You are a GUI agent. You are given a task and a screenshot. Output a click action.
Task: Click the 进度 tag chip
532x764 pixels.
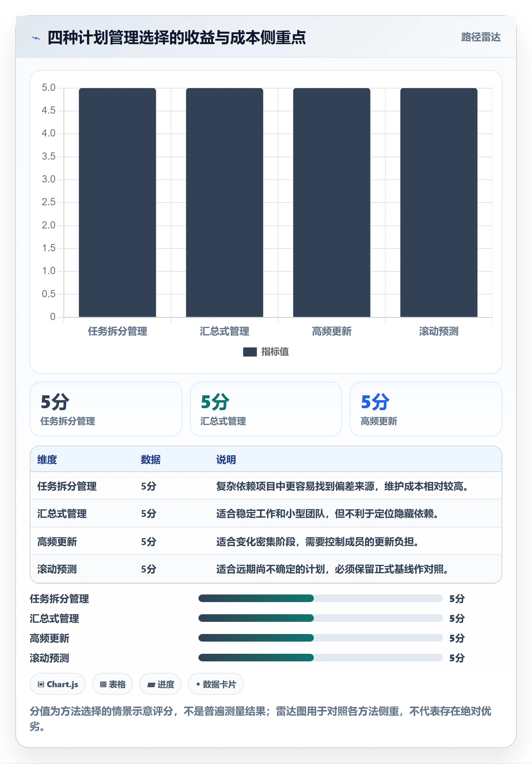pyautogui.click(x=160, y=684)
